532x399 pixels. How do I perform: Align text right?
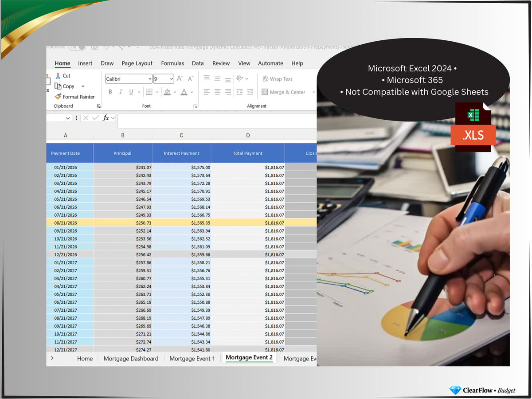point(228,92)
